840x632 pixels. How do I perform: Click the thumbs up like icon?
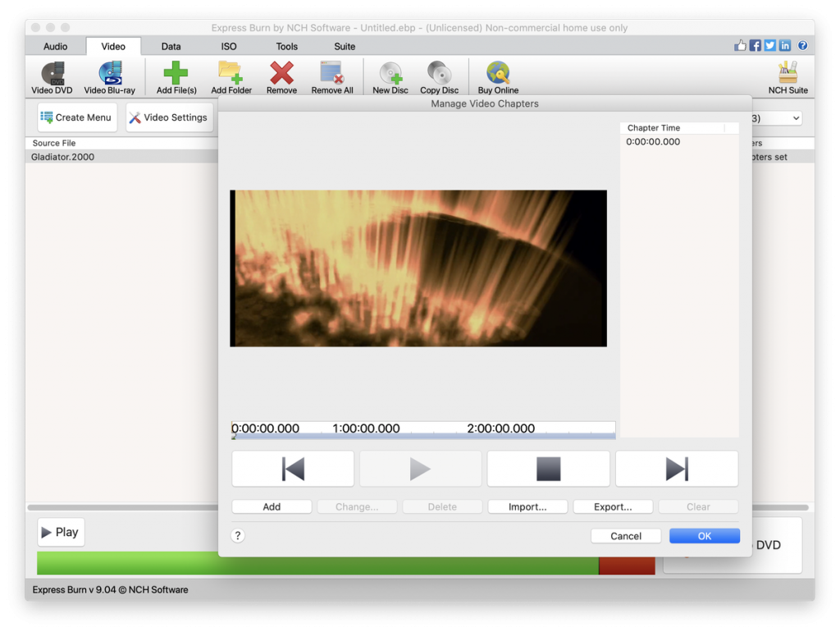740,46
